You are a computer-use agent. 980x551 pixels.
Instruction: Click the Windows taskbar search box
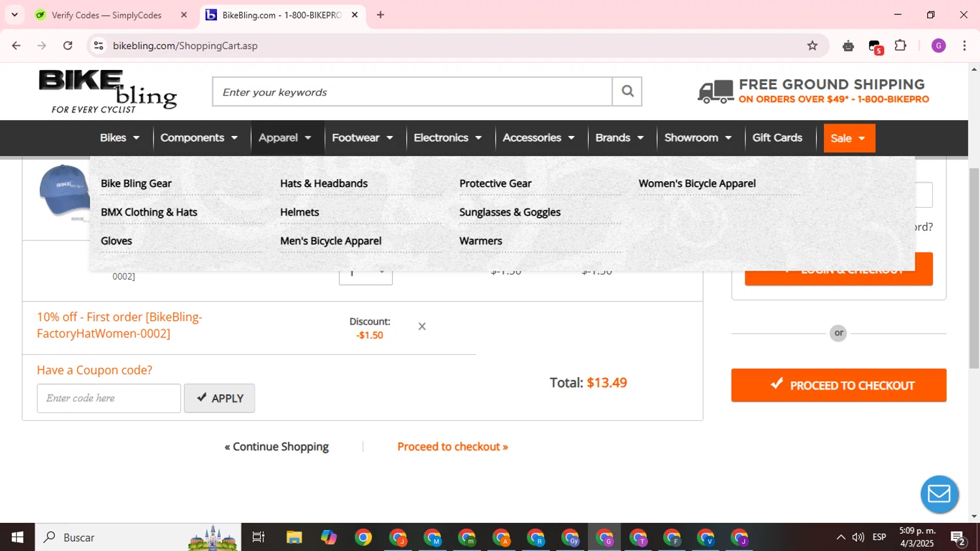pos(138,537)
